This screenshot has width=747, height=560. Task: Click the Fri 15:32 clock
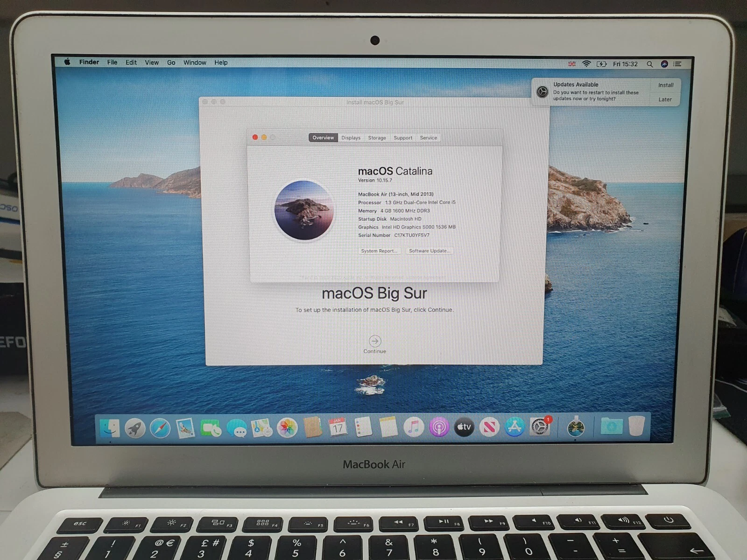click(625, 64)
